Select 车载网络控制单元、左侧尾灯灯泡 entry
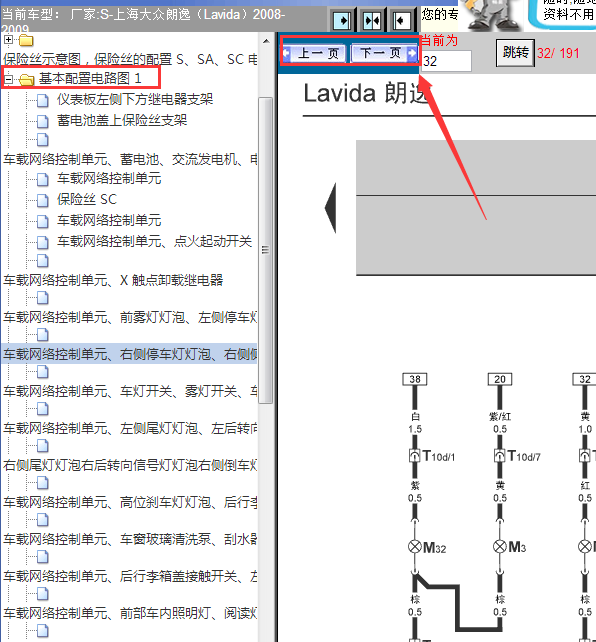This screenshot has height=642, width=596. (x=130, y=428)
